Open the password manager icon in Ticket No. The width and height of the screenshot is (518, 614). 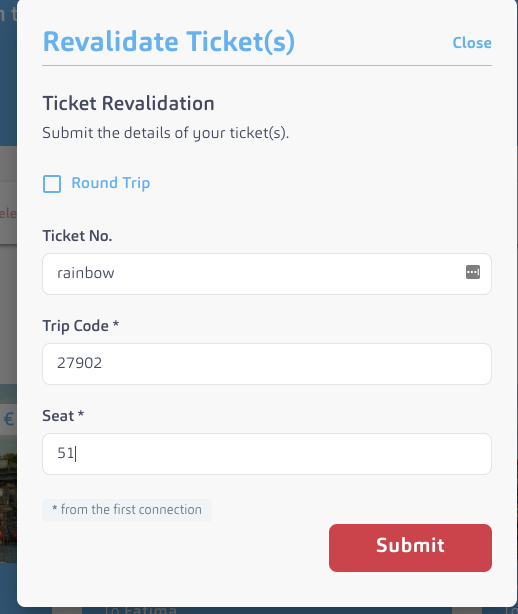click(x=473, y=272)
